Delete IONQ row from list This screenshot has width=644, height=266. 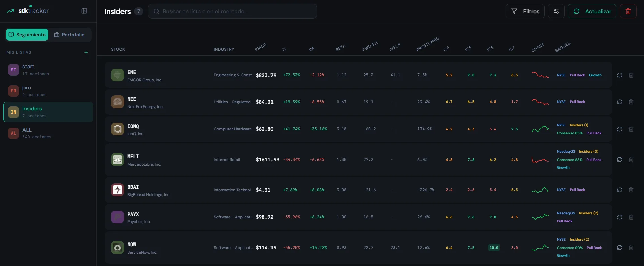(x=631, y=129)
